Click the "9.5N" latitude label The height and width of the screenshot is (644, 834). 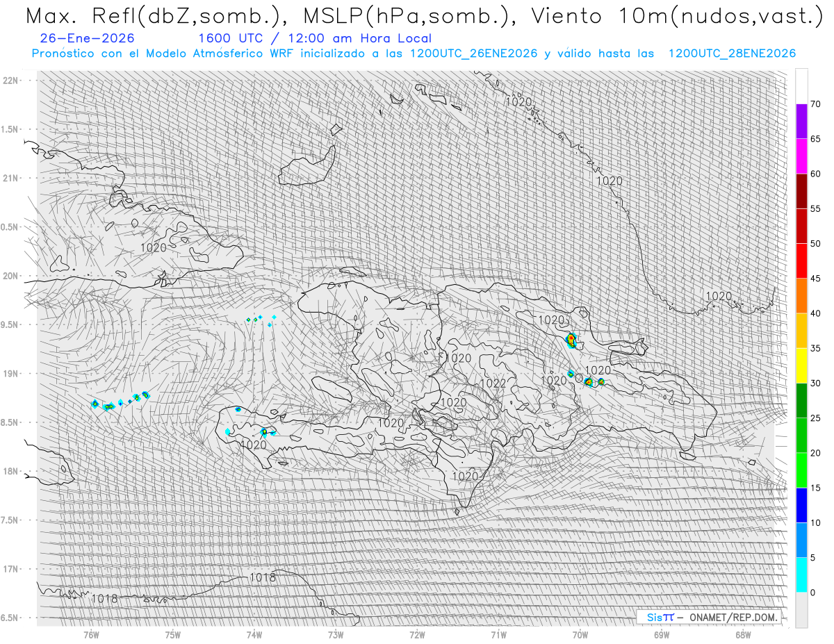[10, 324]
